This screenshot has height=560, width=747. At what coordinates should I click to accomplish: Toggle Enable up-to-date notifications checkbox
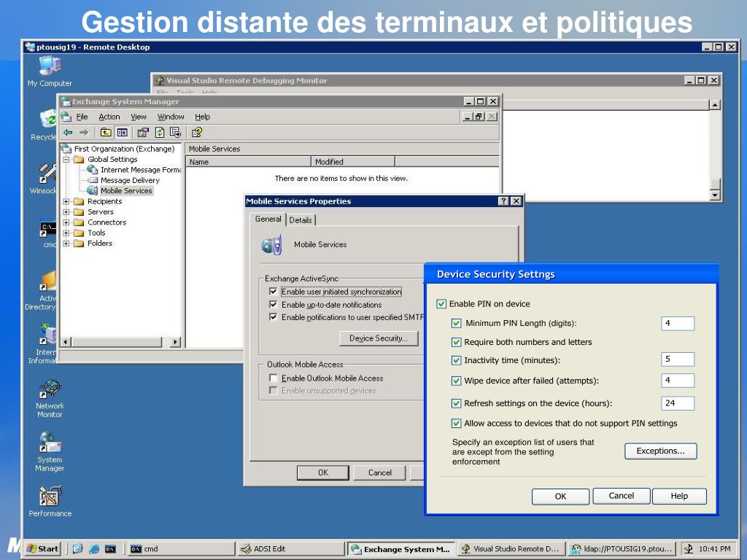coord(274,304)
